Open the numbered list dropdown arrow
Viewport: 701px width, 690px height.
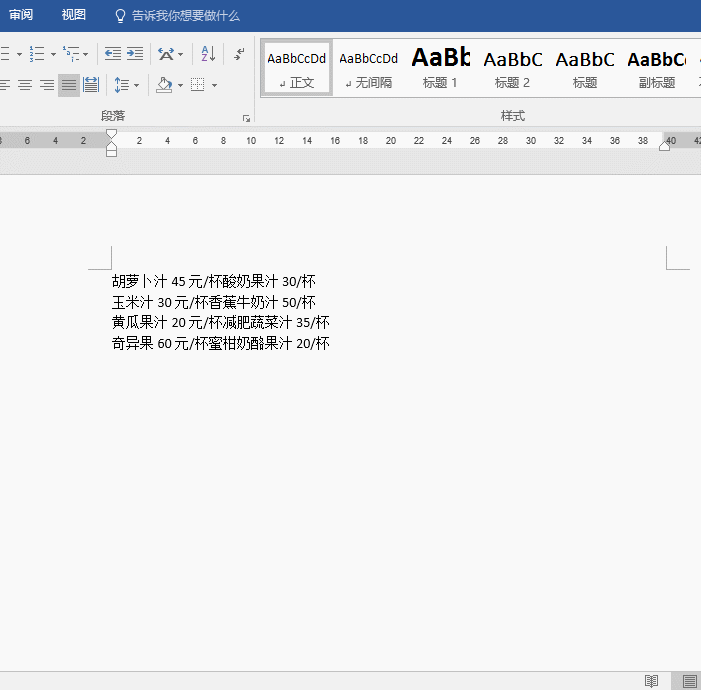(53, 54)
